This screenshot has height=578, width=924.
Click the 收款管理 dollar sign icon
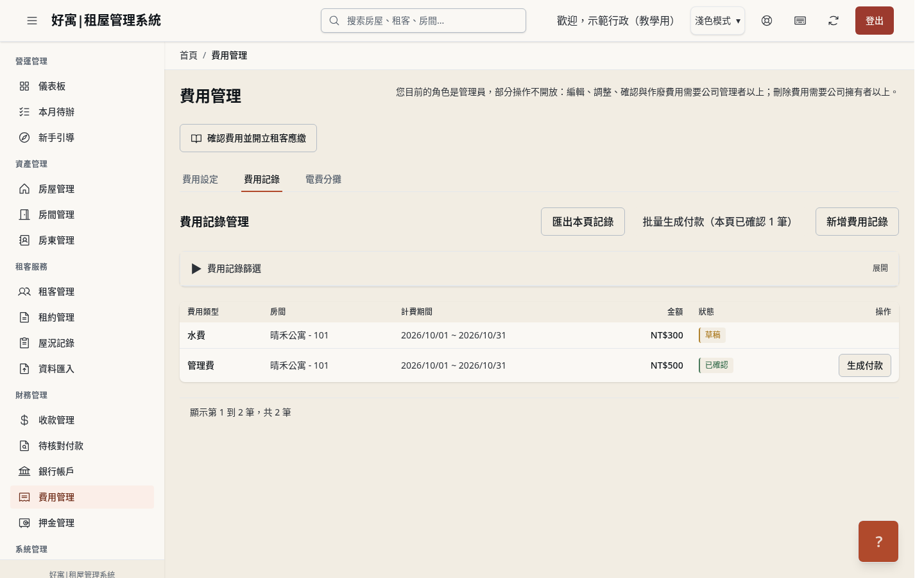pos(24,420)
